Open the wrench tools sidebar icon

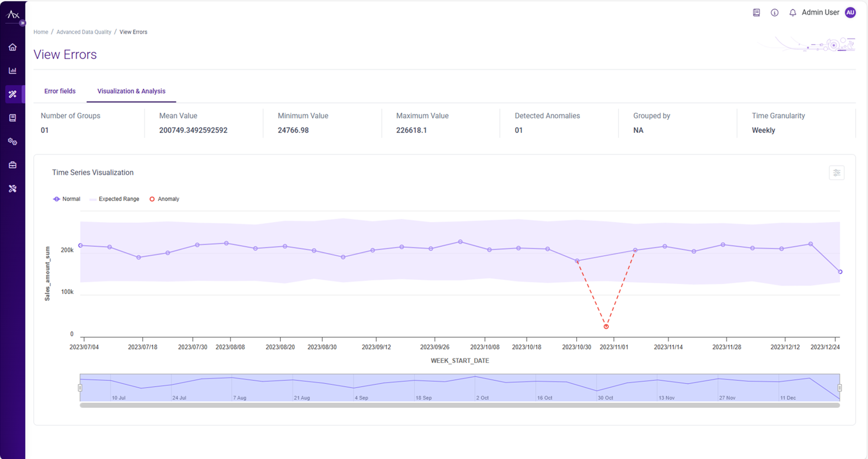tap(13, 188)
